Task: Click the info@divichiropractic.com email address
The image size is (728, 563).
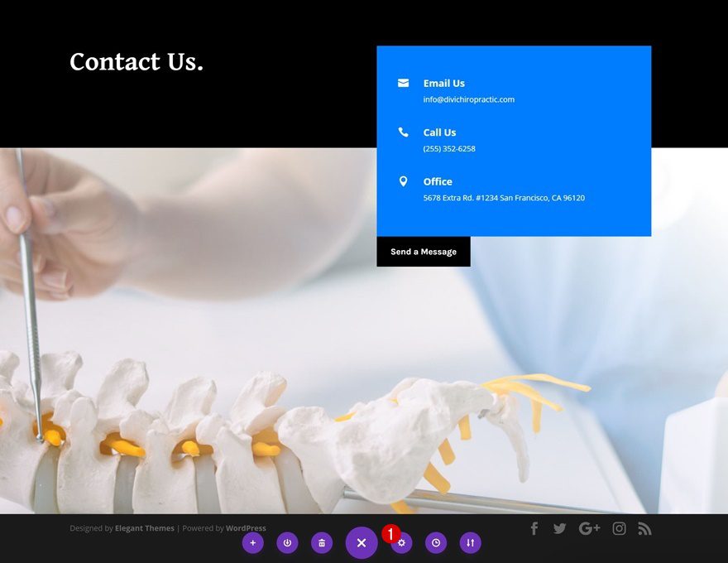Action: tap(468, 99)
